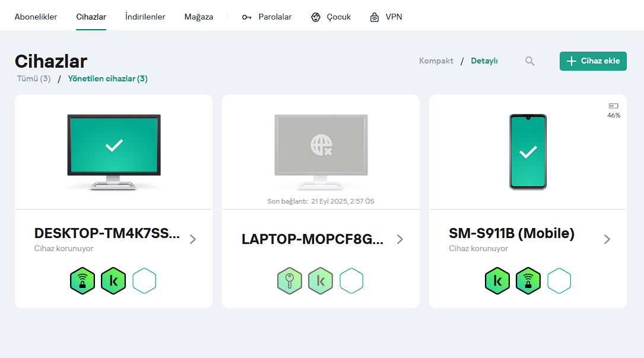The image size is (644, 358).
Task: Open Parolalar password manager
Action: click(267, 17)
